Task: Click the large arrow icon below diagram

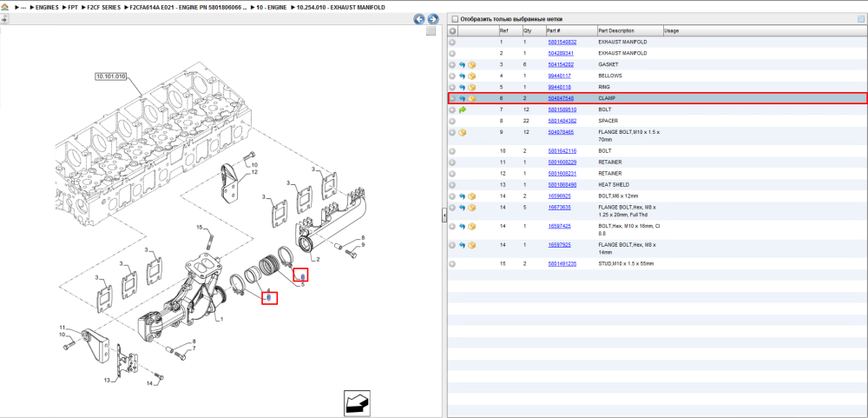Action: click(x=357, y=403)
